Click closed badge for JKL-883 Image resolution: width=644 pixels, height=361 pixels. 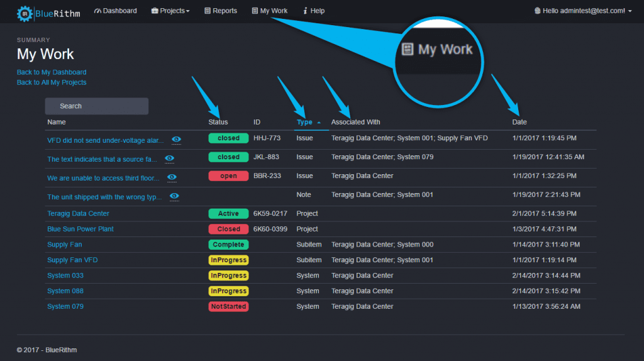(228, 157)
